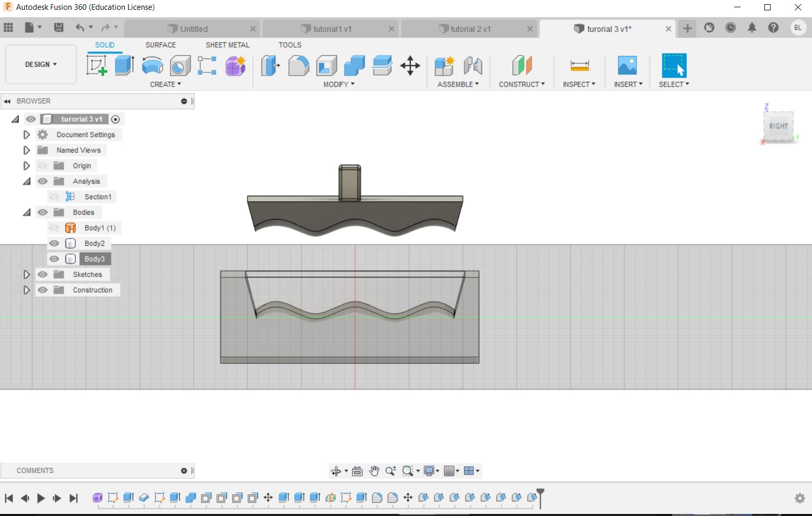Select Body3 in the browser tree
The image size is (812, 516).
(x=95, y=259)
